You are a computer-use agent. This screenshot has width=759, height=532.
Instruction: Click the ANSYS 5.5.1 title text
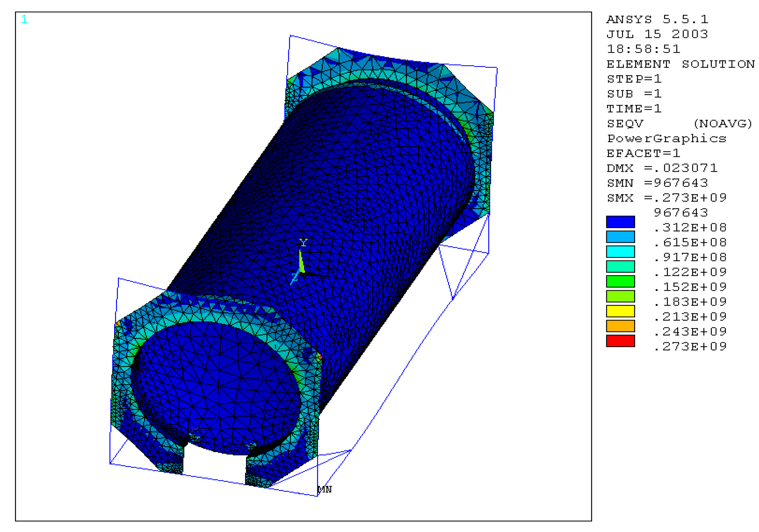pos(657,19)
